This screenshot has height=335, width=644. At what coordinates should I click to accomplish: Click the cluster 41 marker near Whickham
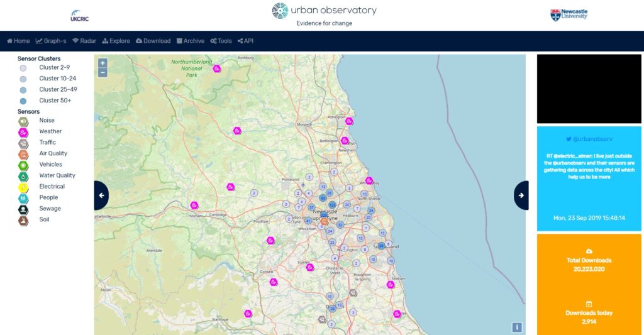[308, 221]
